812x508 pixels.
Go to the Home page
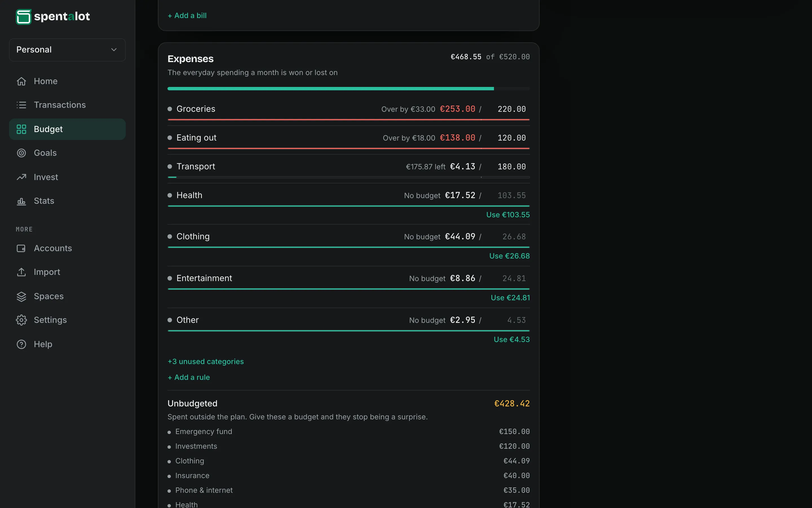(67, 81)
